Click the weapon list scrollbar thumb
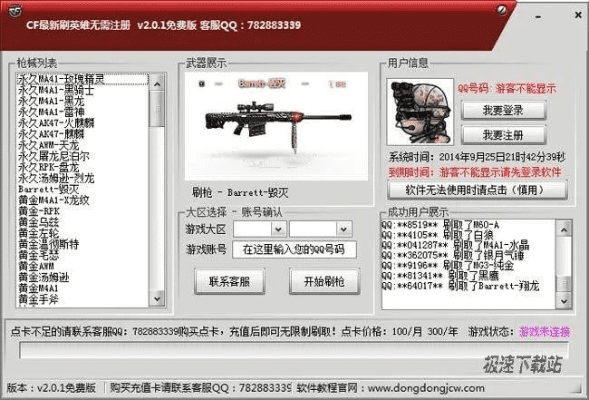The width and height of the screenshot is (589, 400). click(x=157, y=110)
